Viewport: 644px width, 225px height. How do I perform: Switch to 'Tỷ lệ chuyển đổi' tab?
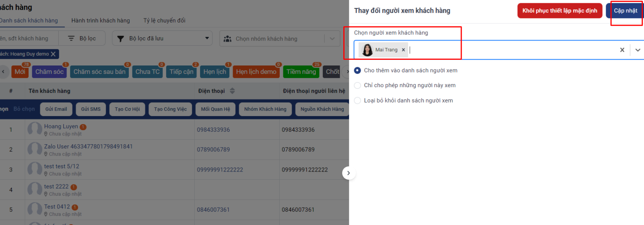click(x=164, y=20)
